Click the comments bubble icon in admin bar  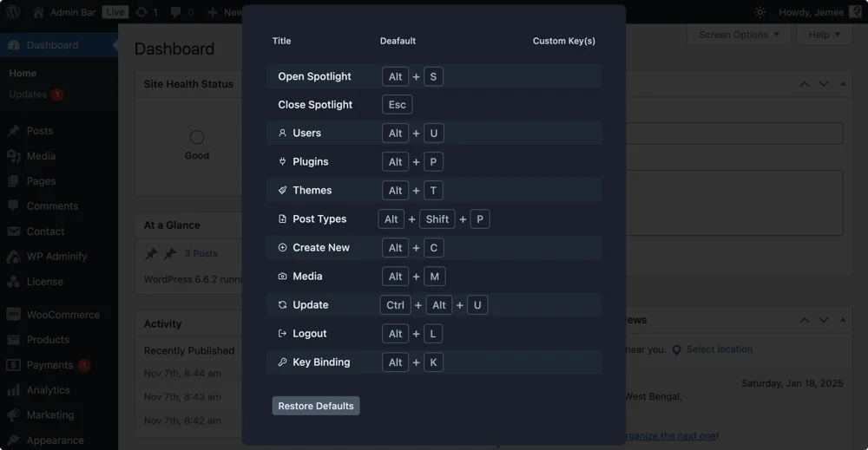pos(175,12)
